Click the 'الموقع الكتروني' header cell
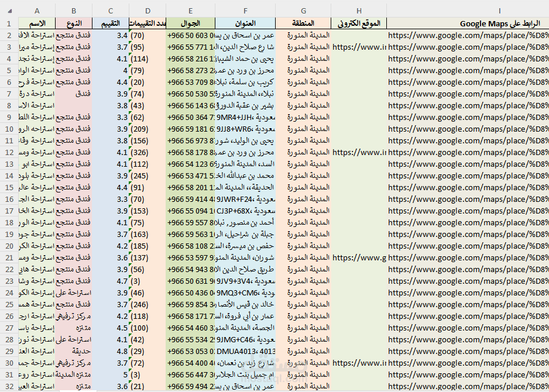Image resolution: width=549 pixels, height=392 pixels. point(359,23)
